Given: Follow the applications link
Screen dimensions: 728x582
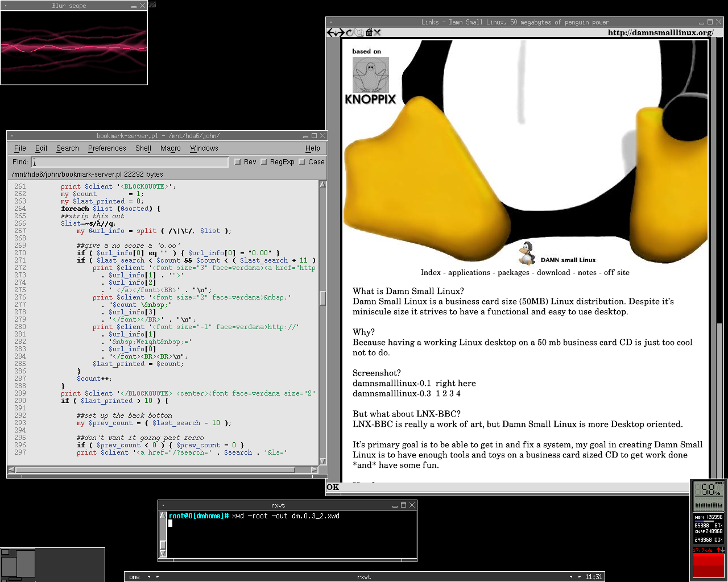Looking at the screenshot, I should point(469,272).
